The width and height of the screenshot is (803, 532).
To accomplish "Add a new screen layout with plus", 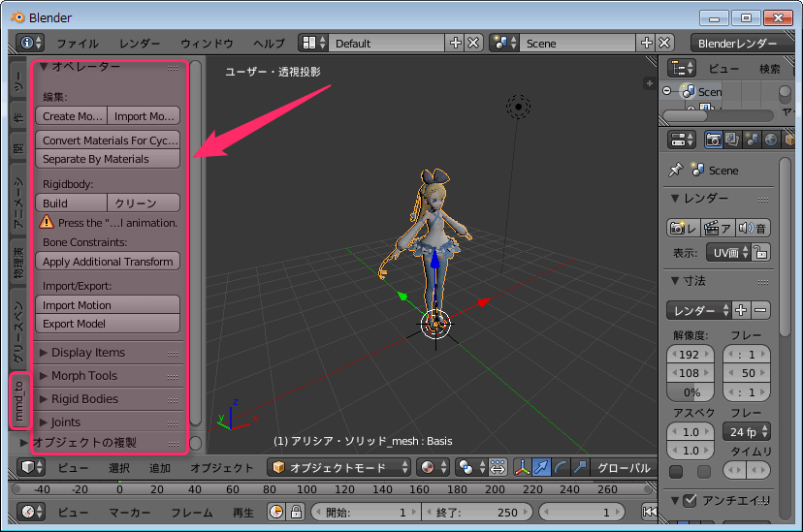I will click(x=455, y=43).
